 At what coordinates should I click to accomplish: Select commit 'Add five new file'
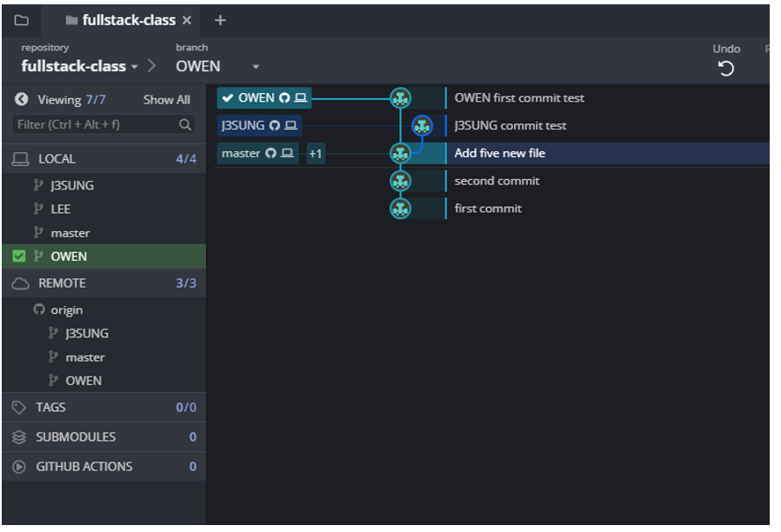tap(499, 153)
